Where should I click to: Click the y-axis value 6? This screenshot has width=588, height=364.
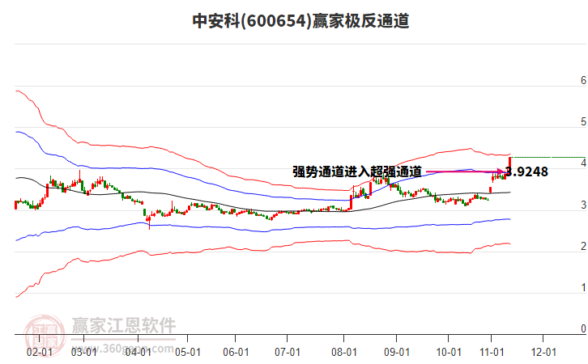pos(583,80)
